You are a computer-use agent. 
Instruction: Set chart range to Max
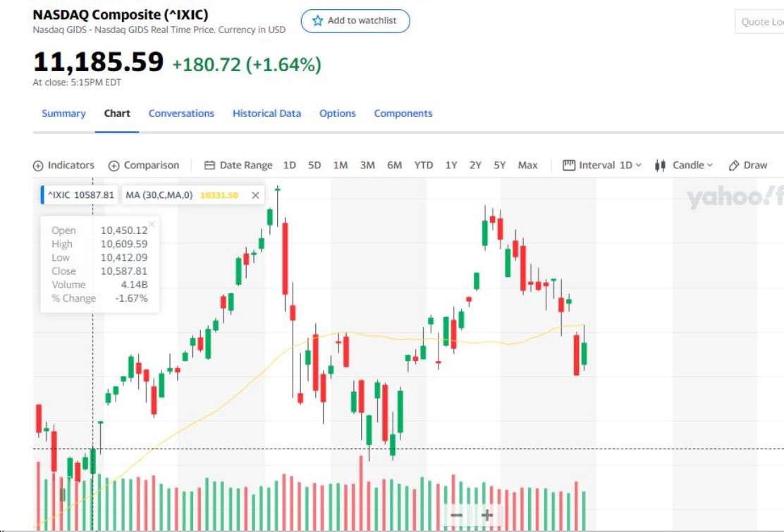tap(527, 166)
